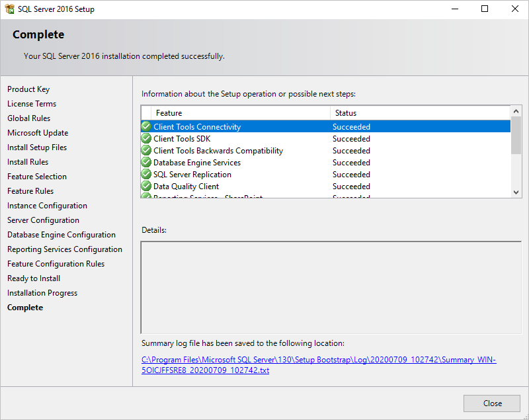
Task: Click the Product Key step
Action: (28, 89)
